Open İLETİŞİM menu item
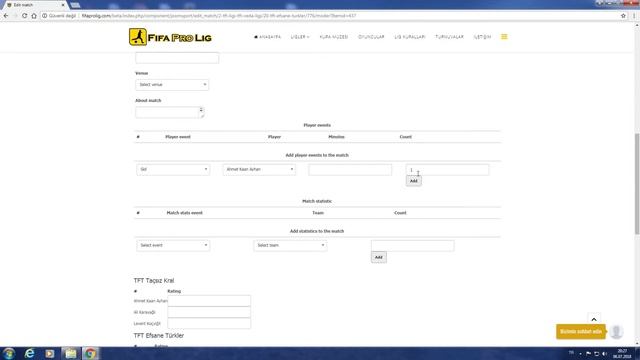 [482, 37]
